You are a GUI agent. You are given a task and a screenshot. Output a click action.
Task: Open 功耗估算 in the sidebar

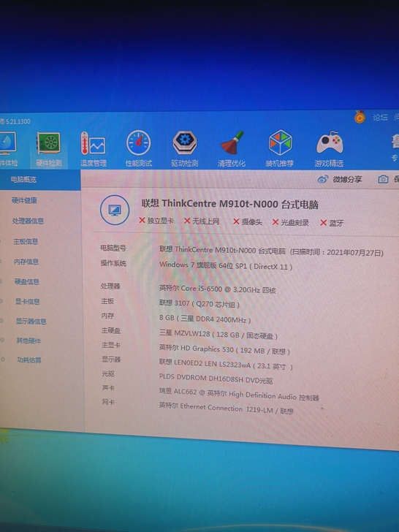29,360
